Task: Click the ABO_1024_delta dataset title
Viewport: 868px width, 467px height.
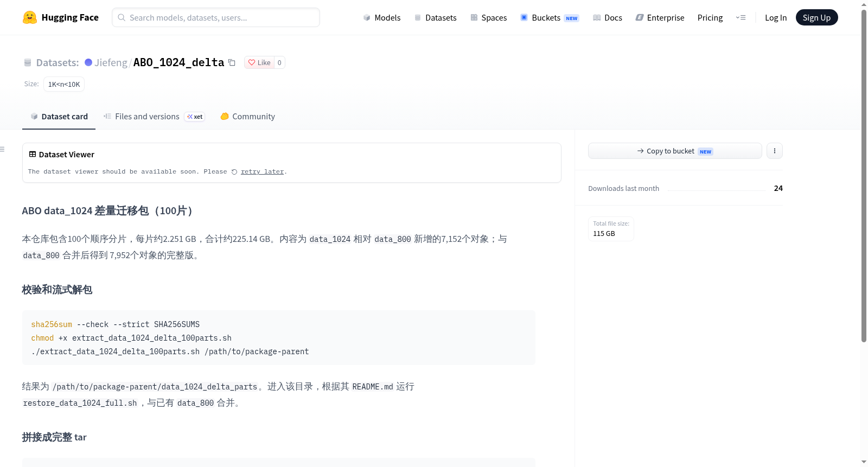Action: (x=178, y=62)
